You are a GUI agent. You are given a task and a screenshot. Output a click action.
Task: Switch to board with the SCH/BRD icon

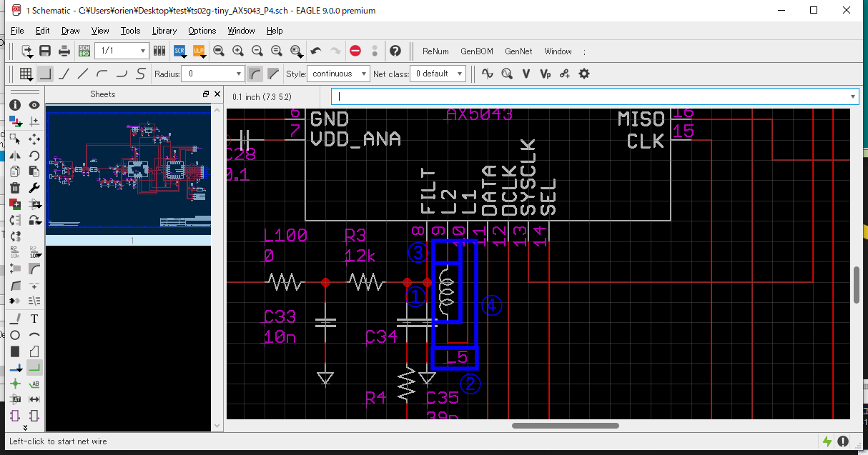(83, 51)
